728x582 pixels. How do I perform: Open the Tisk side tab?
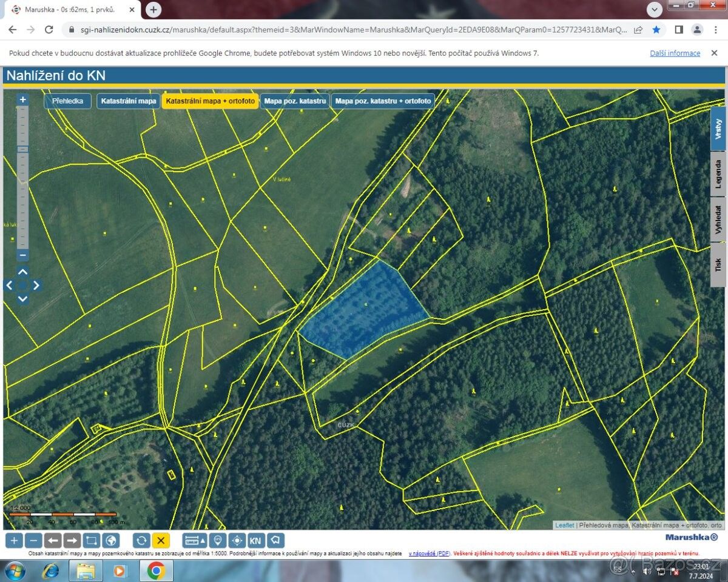coord(718,265)
